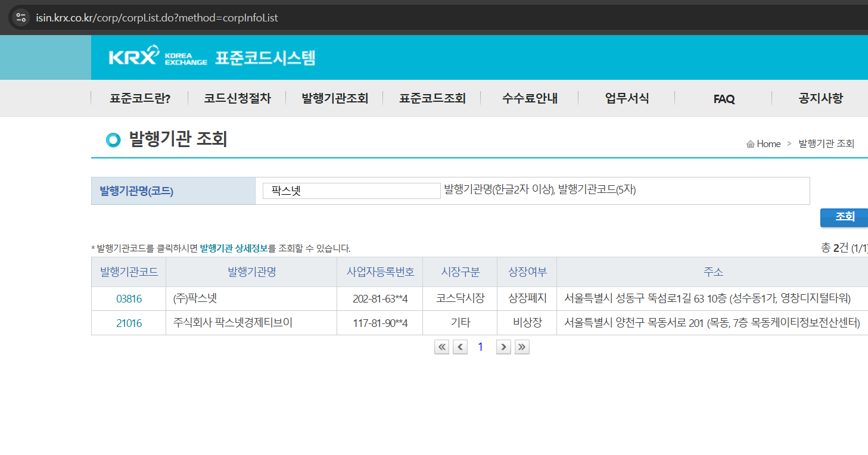Open the 표준코드조회 menu
This screenshot has width=868, height=455.
pyautogui.click(x=433, y=99)
